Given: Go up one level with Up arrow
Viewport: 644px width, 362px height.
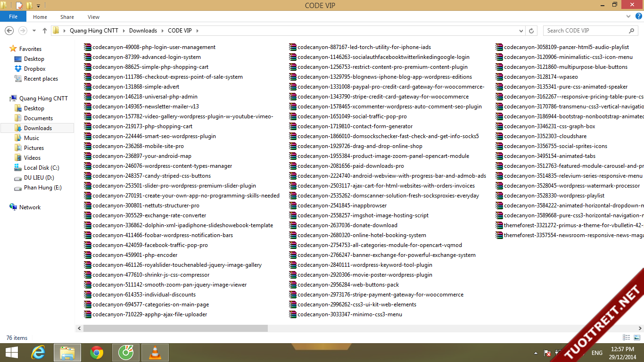Looking at the screenshot, I should 45,30.
